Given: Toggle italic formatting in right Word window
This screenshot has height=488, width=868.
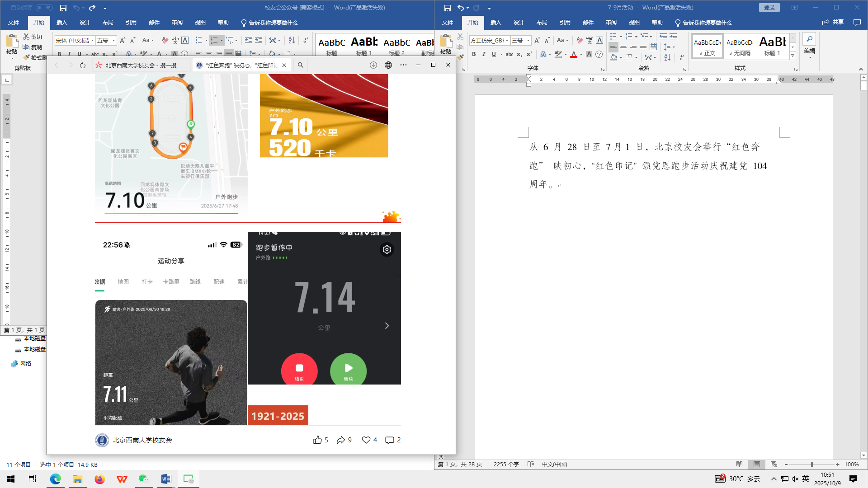Looking at the screenshot, I should point(484,54).
